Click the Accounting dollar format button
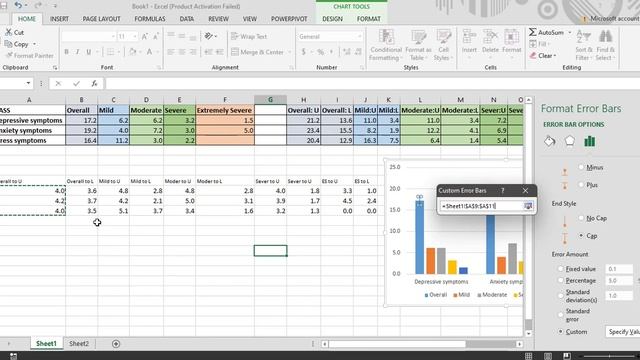This screenshot has height=360, width=640. pos(303,52)
